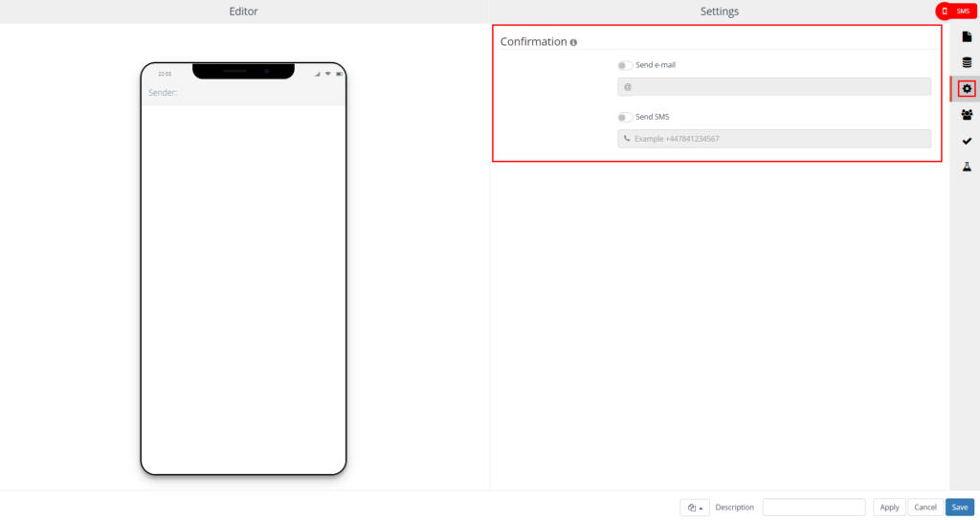The image size is (980, 520).
Task: Click the blue Save button
Action: 959,507
